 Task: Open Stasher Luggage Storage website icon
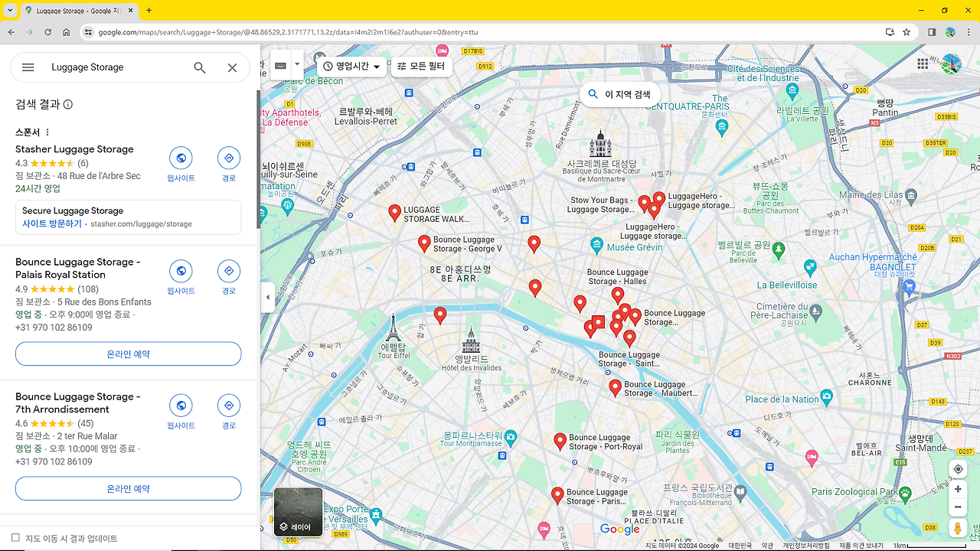181,158
